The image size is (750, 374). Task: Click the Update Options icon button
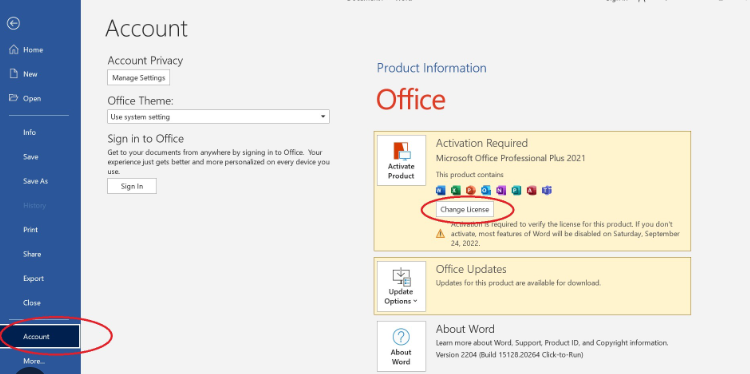[401, 286]
